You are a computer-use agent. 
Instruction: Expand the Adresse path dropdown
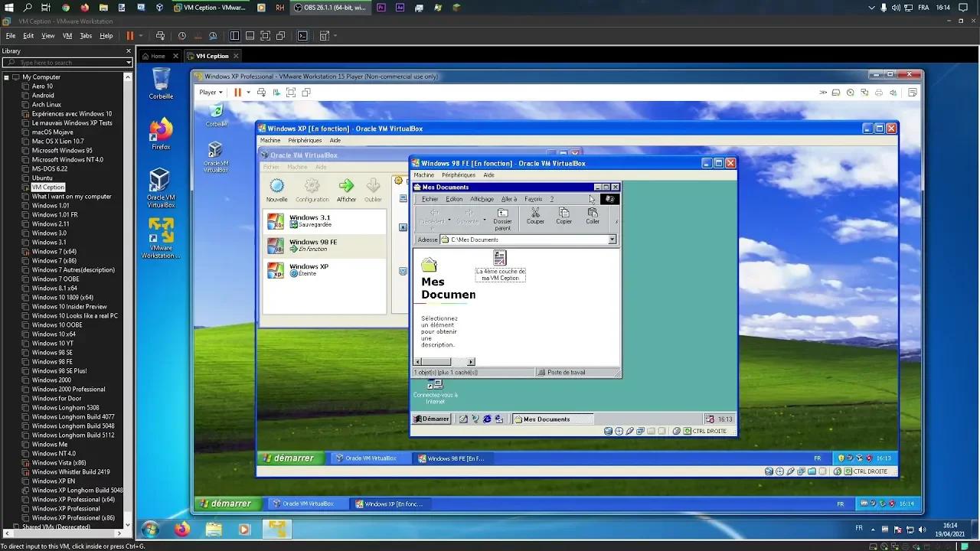611,239
